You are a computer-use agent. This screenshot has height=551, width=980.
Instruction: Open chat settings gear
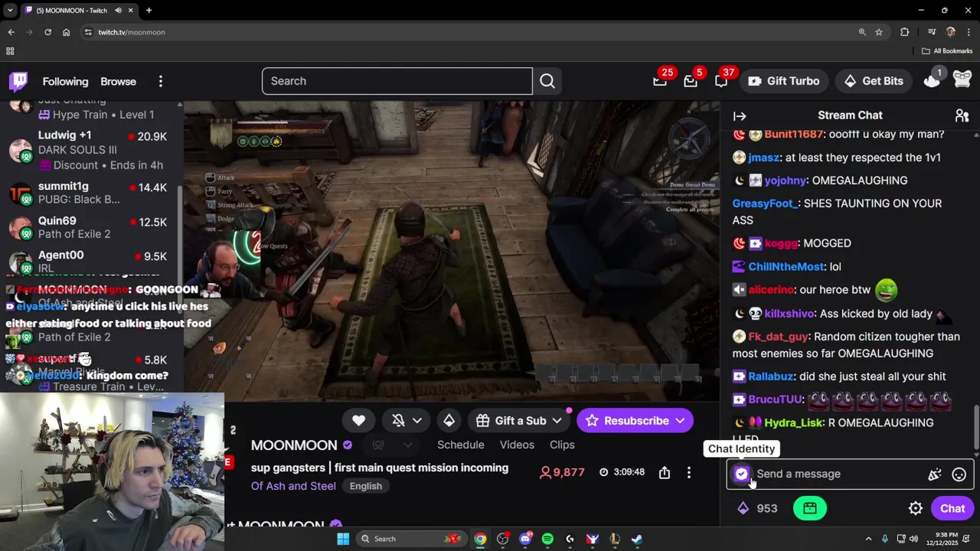pos(916,509)
